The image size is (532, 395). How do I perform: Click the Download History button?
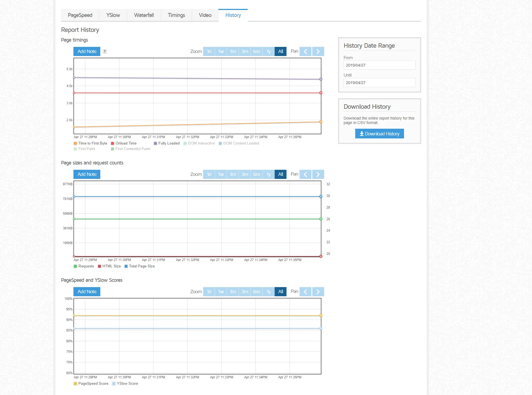379,134
